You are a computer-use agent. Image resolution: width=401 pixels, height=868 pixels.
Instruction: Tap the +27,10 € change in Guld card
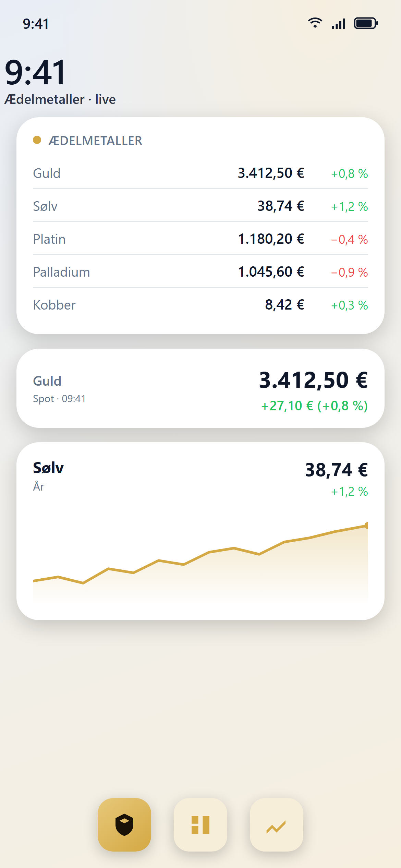pos(287,406)
